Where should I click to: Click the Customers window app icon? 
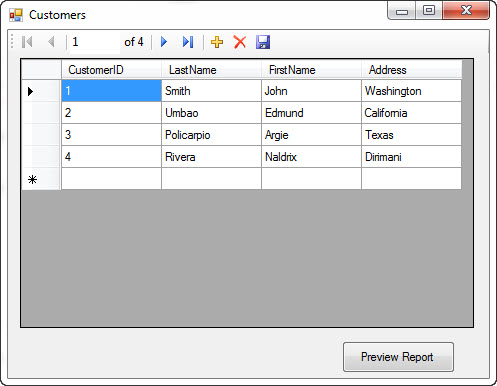click(x=16, y=15)
